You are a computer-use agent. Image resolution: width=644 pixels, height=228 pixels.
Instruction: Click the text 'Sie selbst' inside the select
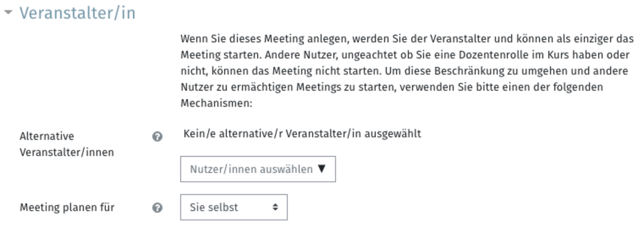tap(214, 207)
